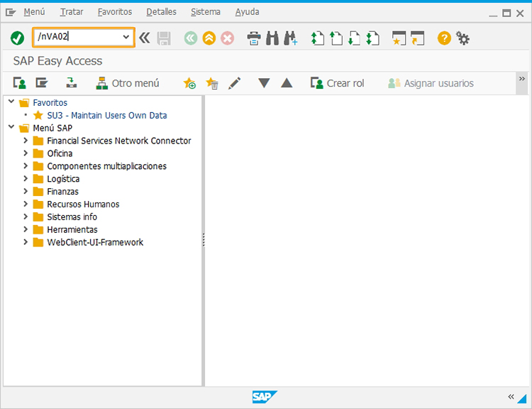
Task: Click the Find binoculars icon
Action: pyautogui.click(x=272, y=38)
